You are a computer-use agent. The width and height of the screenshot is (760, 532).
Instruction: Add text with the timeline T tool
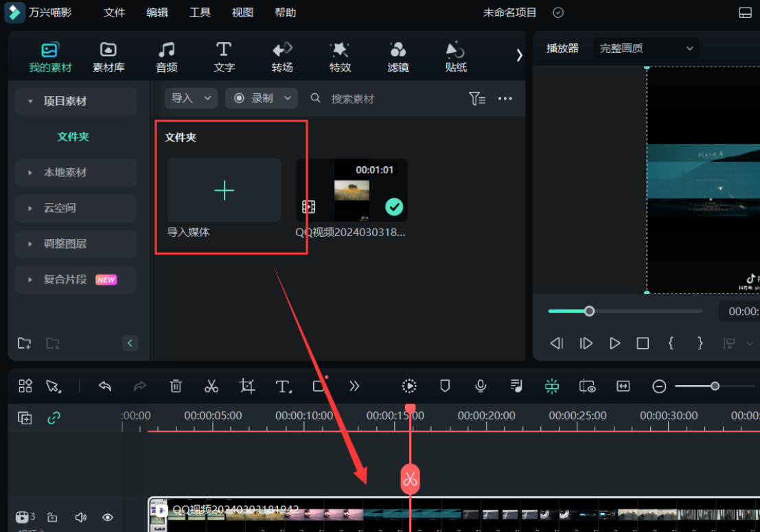[x=283, y=386]
